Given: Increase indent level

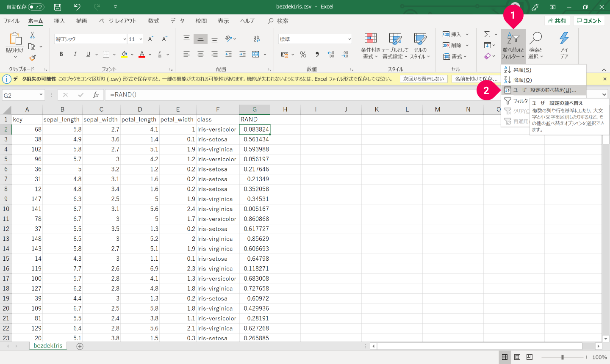Looking at the screenshot, I should (x=242, y=54).
